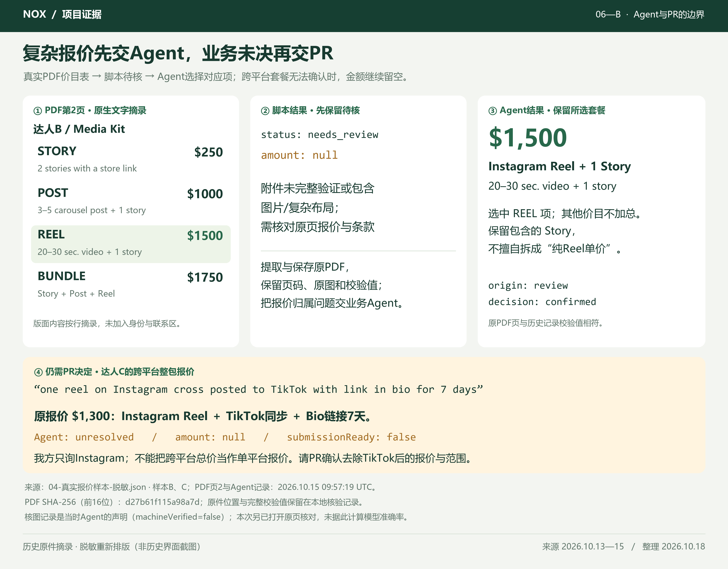The width and height of the screenshot is (728, 569).
Task: Click the REEL price '$1500'
Action: pyautogui.click(x=205, y=236)
